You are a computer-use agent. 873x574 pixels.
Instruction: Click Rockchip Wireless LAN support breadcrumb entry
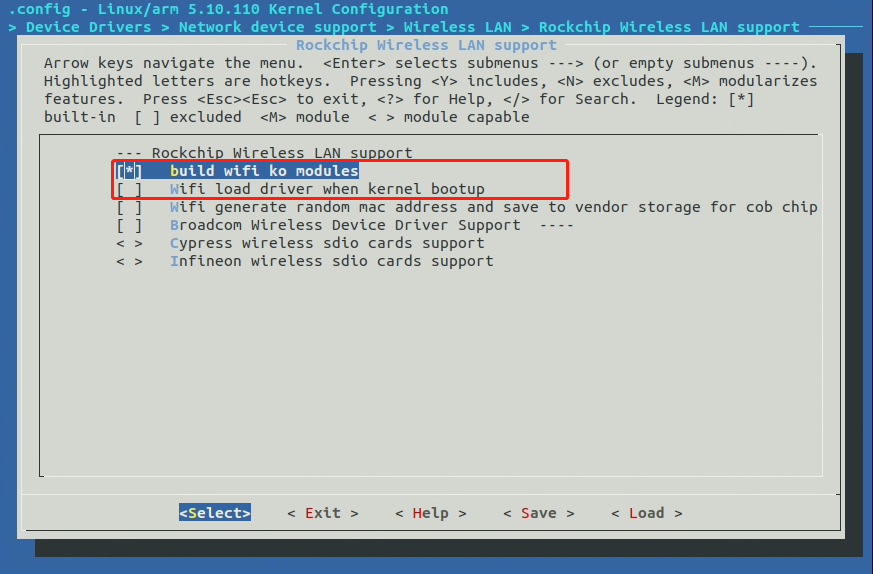[x=669, y=27]
